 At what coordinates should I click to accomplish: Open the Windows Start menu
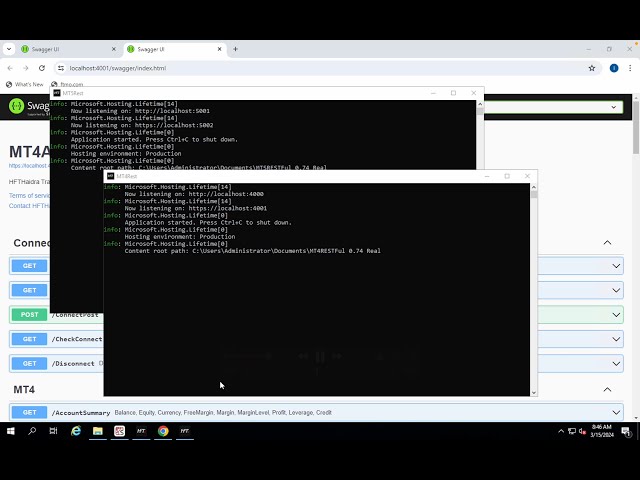[x=11, y=431]
